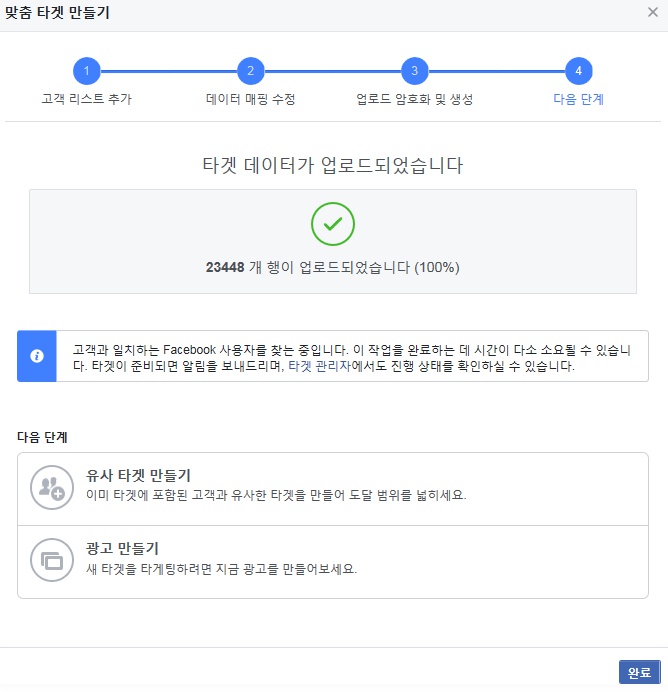Viewport: 668px width, 692px height.
Task: Close the 맞춤 타겟 만들기 dialog
Action: tap(653, 12)
